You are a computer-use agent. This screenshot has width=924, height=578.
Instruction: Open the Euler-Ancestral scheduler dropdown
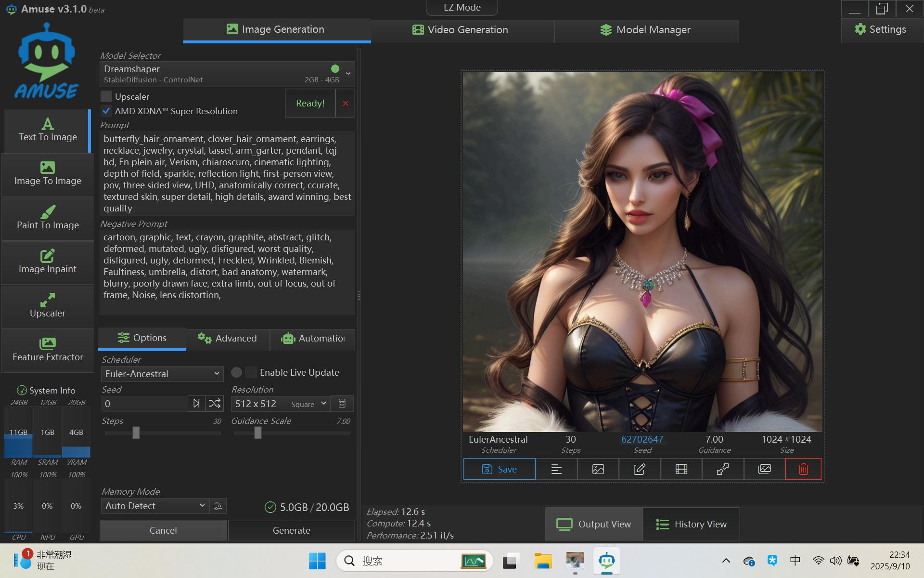162,374
